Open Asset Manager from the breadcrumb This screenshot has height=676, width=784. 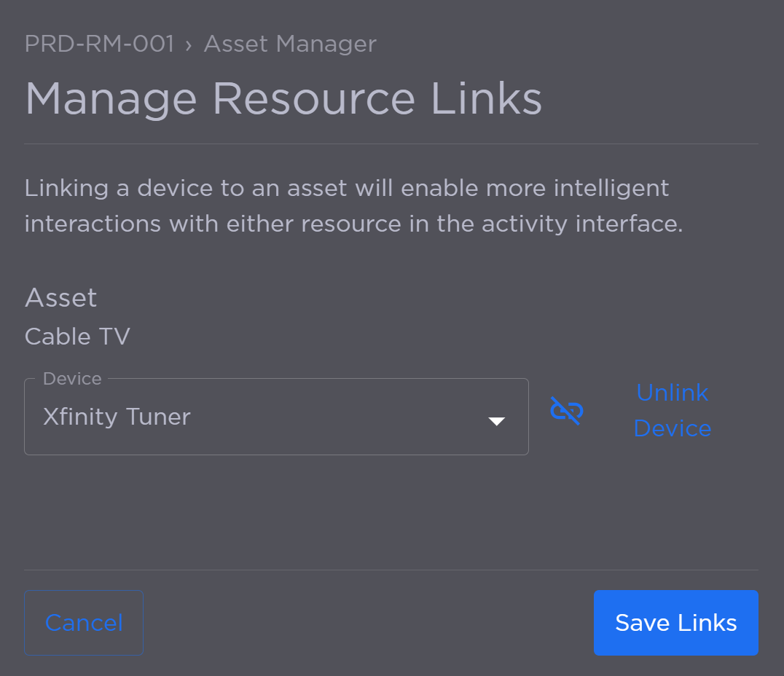pyautogui.click(x=290, y=44)
